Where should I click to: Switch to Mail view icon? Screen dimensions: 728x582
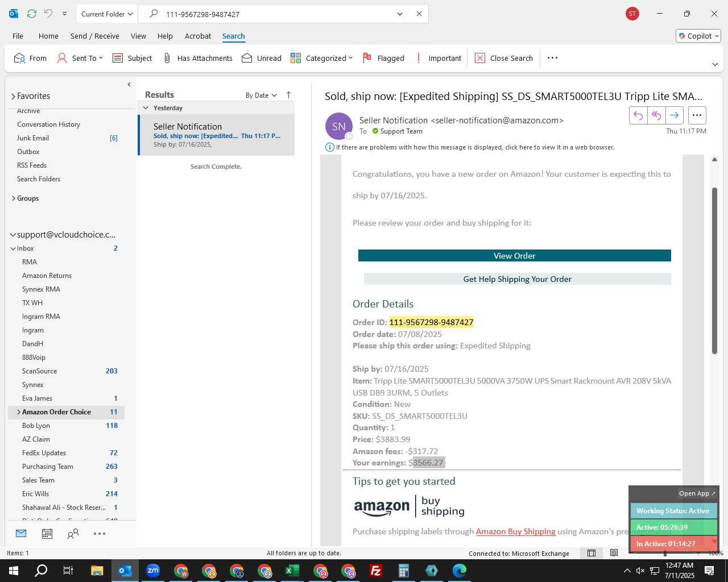pos(21,534)
